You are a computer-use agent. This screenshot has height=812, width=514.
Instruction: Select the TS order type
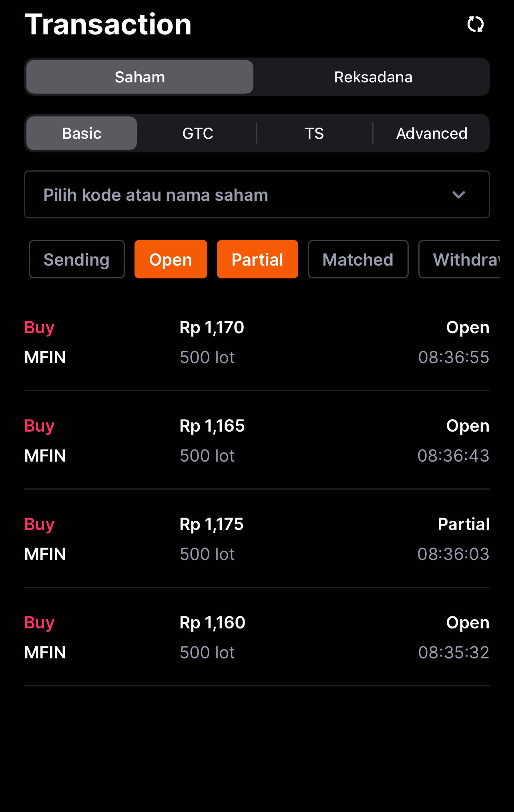pos(314,133)
